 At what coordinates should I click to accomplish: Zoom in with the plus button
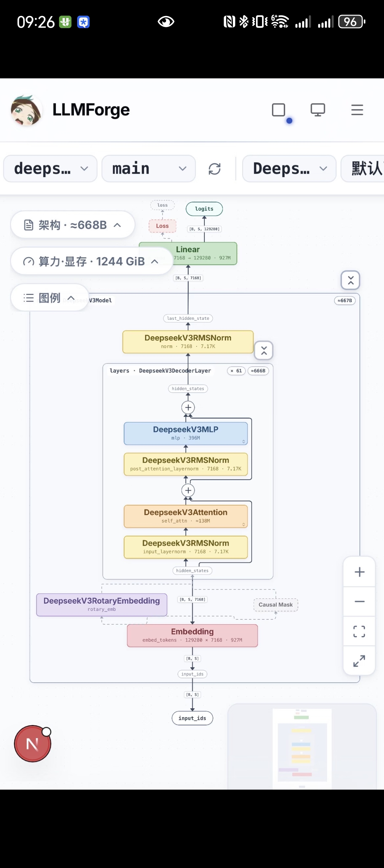pyautogui.click(x=359, y=572)
